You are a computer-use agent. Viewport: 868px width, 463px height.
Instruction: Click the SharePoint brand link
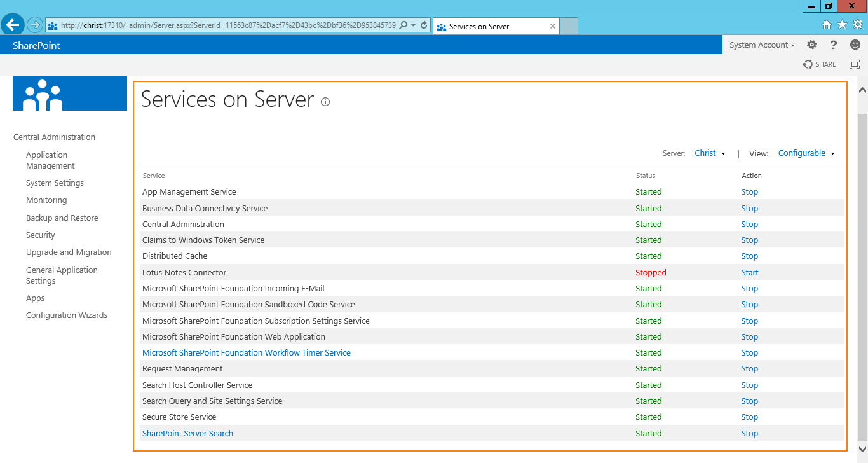point(36,45)
